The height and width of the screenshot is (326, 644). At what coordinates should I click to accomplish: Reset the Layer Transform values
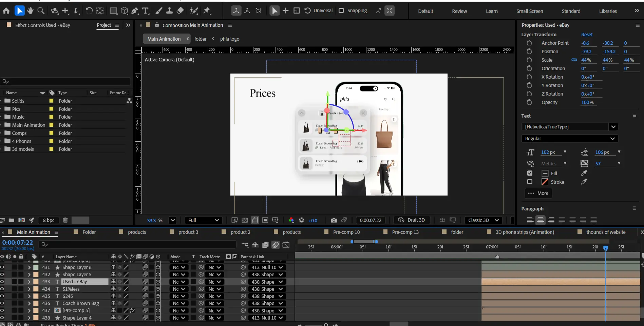(x=587, y=35)
